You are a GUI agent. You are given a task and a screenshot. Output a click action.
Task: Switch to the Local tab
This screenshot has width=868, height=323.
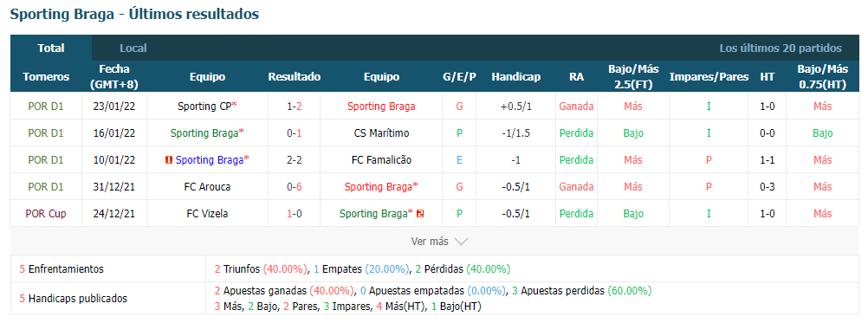pos(133,48)
